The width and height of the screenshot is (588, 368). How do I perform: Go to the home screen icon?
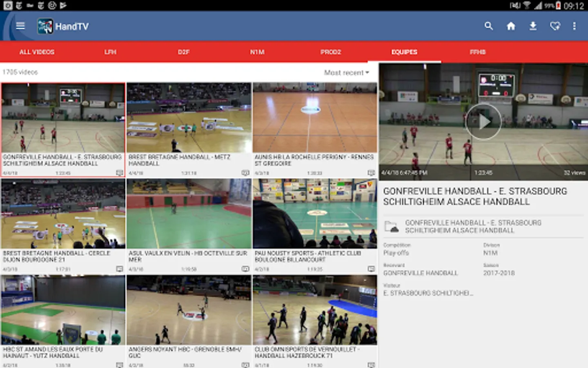(511, 26)
